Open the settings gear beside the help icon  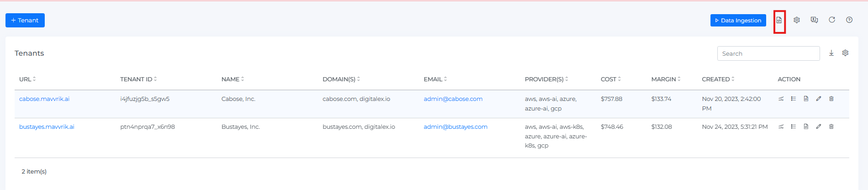click(x=797, y=20)
